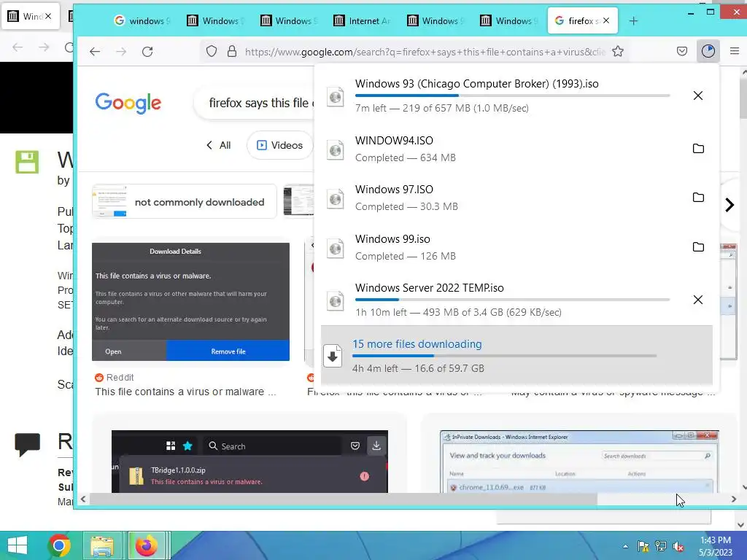Show Windows 97.ISO in its folder
747x560 pixels.
(698, 198)
